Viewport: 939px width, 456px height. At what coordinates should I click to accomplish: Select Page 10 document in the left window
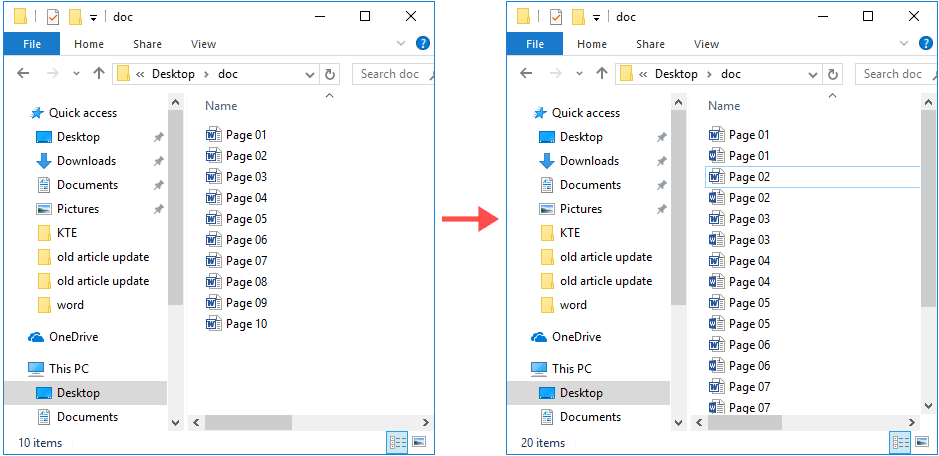click(x=245, y=324)
